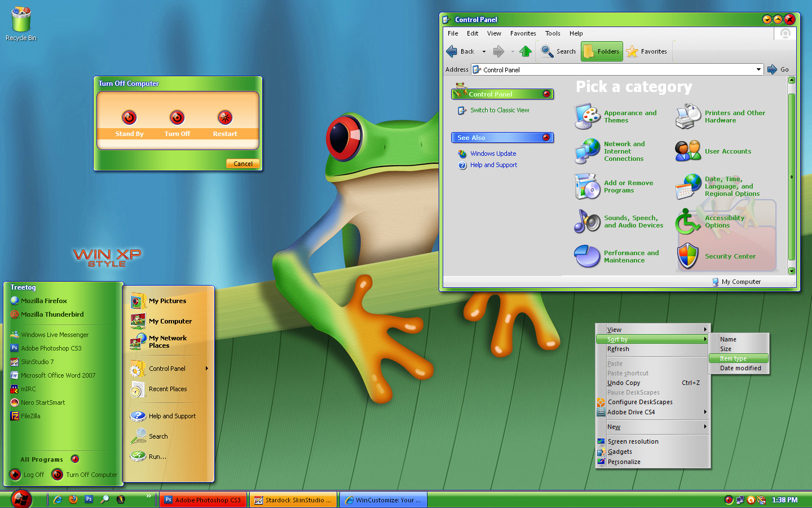812x508 pixels.
Task: Launch Mozilla Firefox from Start menu
Action: [x=38, y=301]
